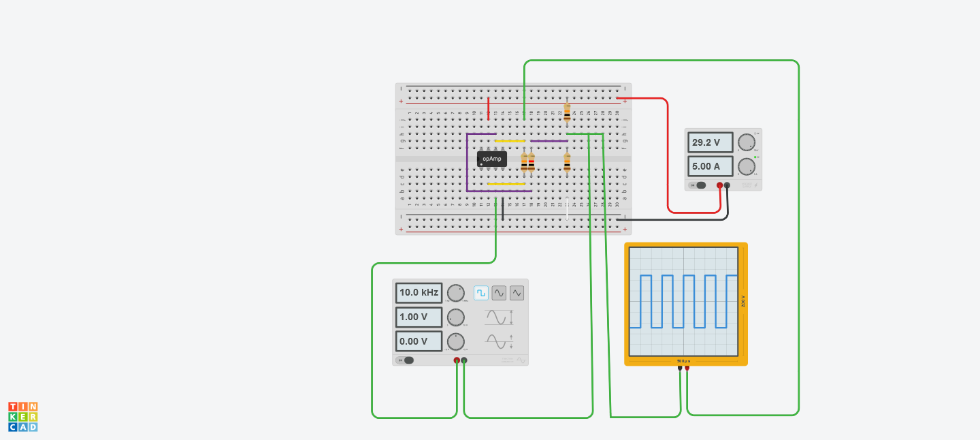Select the purple jumper wire right of resistors
The width and height of the screenshot is (980, 440).
[549, 141]
